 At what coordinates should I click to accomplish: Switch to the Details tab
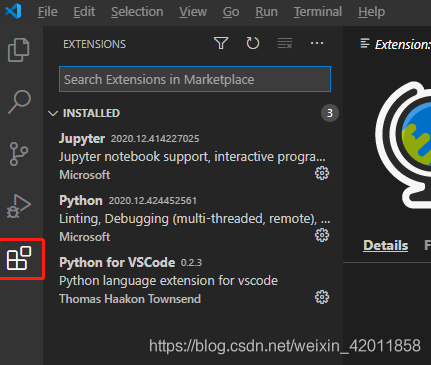click(386, 245)
